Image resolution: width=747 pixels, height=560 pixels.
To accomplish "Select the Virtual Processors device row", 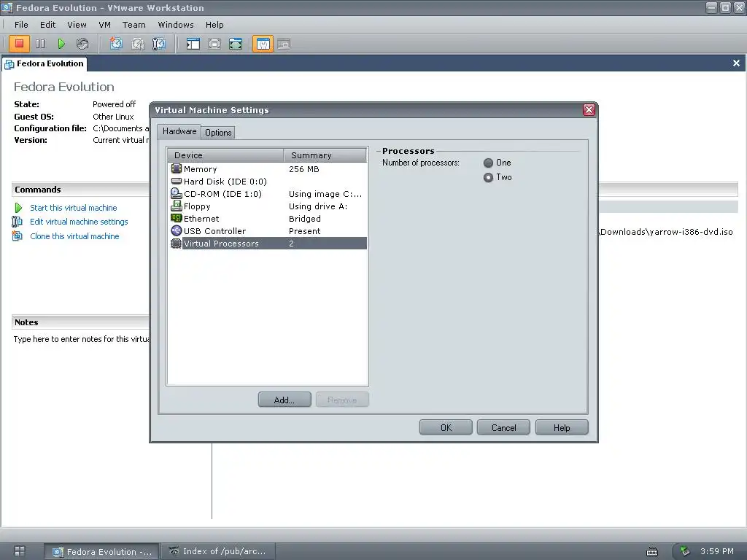I will click(268, 244).
